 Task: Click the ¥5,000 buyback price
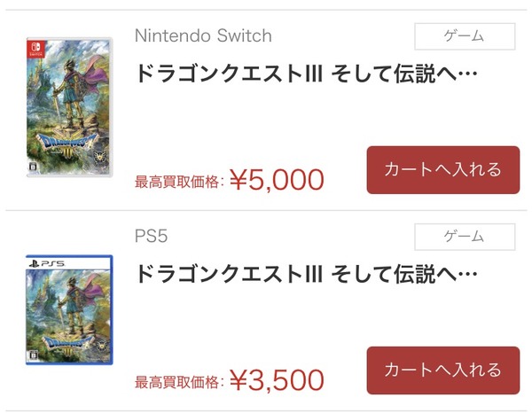tap(277, 180)
